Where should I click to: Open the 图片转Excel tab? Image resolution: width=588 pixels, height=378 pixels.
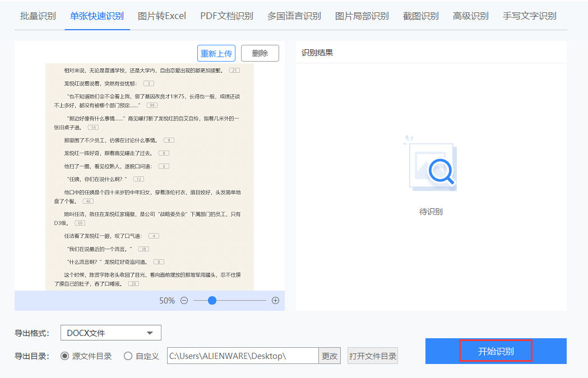pyautogui.click(x=162, y=16)
